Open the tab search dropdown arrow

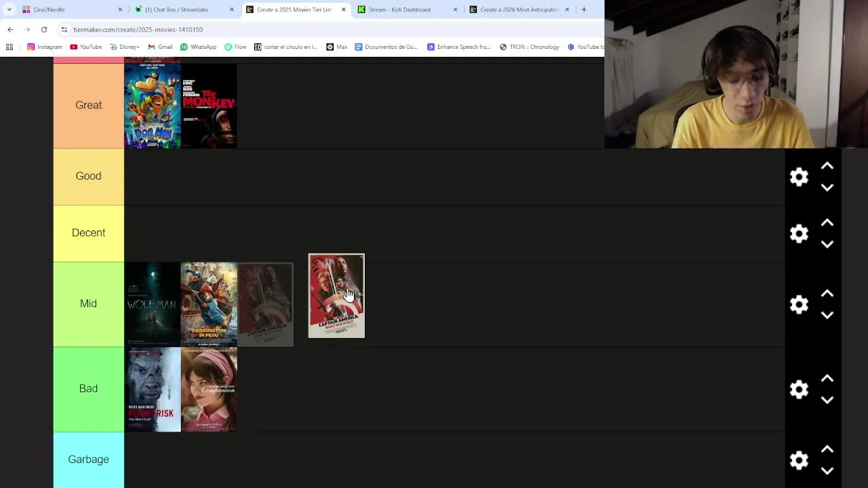(x=9, y=9)
